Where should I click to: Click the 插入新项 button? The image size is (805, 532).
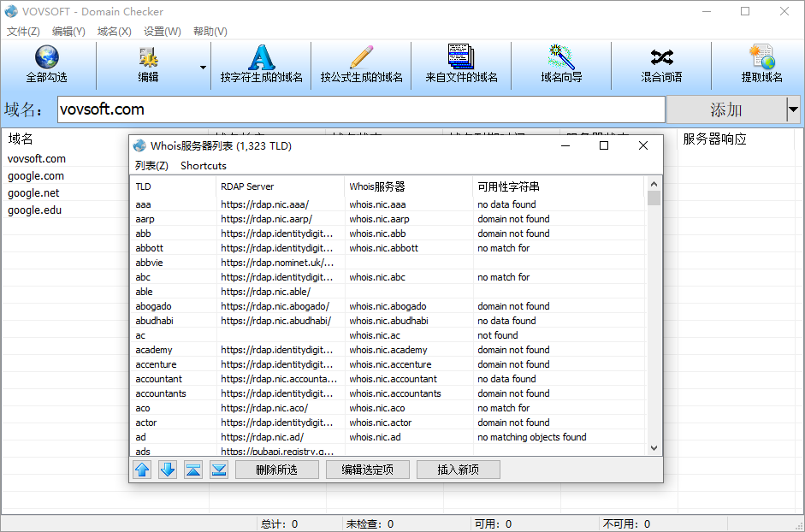pyautogui.click(x=458, y=470)
